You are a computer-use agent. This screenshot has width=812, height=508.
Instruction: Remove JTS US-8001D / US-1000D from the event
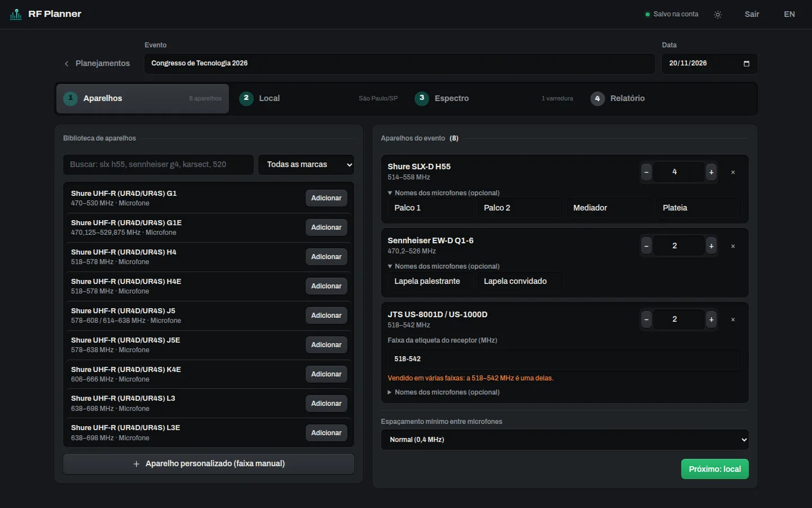(x=733, y=319)
